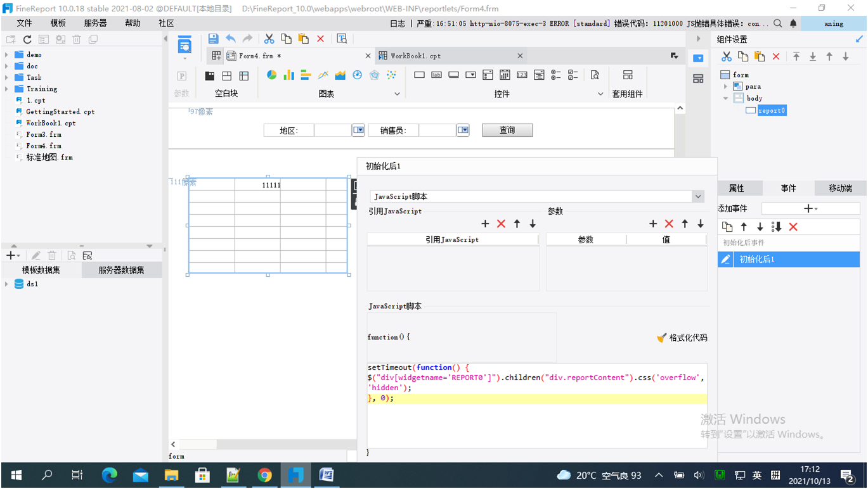Expand the para node in component tree
Image resolution: width=868 pixels, height=489 pixels.
(x=726, y=86)
